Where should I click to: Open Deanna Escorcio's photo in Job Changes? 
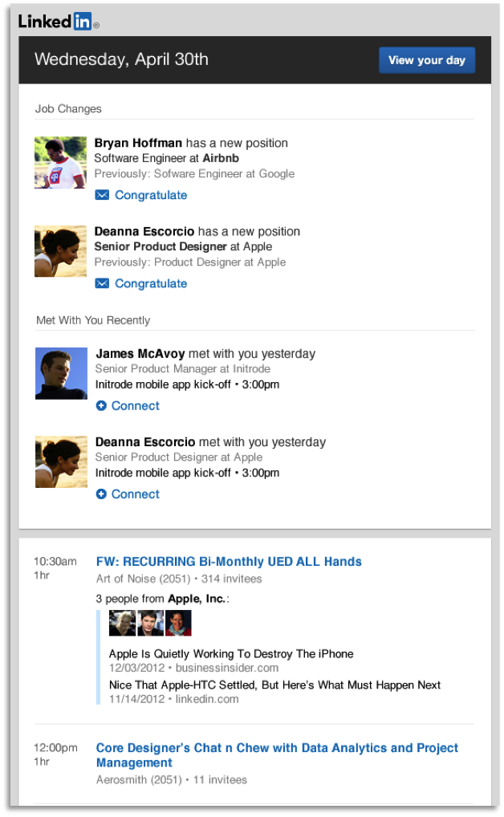60,251
